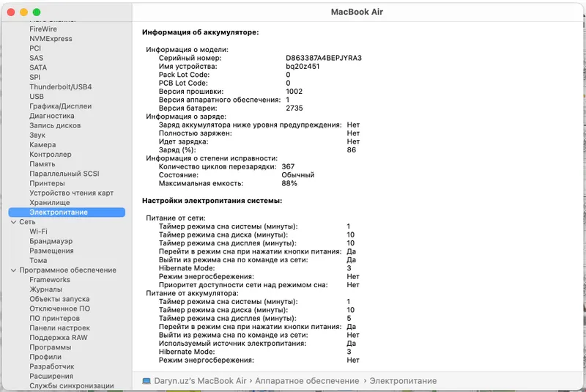586x392 pixels.
Task: Click Электропитание breadcrumb in the path bar
Action: 404,381
